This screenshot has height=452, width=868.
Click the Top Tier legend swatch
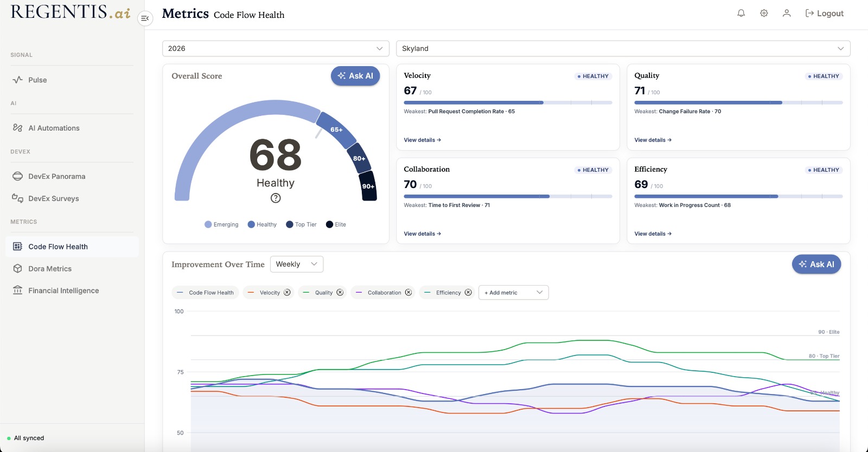290,224
